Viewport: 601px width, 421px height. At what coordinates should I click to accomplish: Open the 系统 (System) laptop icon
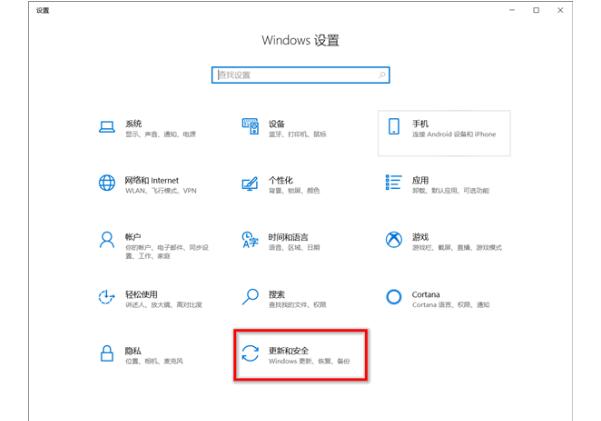[107, 127]
